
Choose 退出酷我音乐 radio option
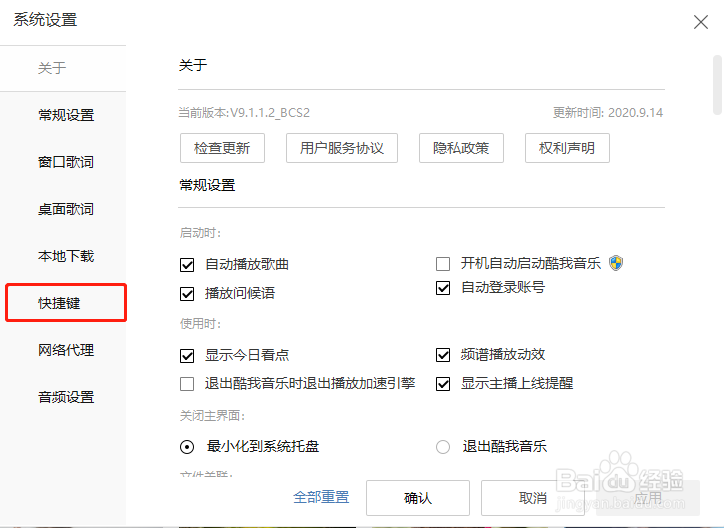[443, 447]
